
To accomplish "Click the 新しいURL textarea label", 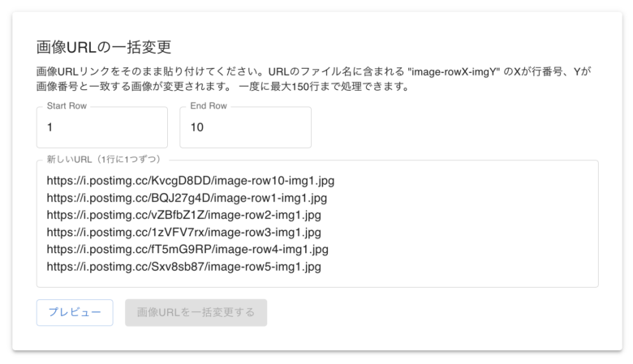I will [104, 159].
